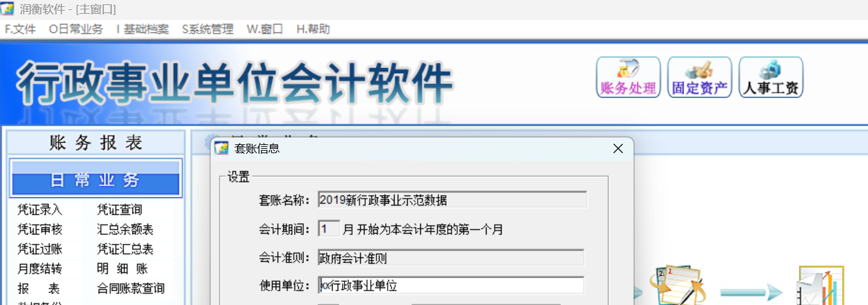Click the text 月 开始为本会计年度的第一个月
This screenshot has height=305, width=868.
(423, 229)
